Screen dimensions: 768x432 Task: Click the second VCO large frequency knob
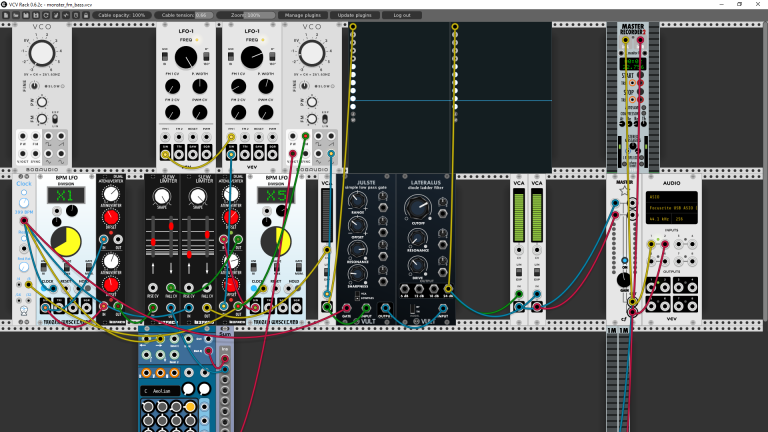312,53
